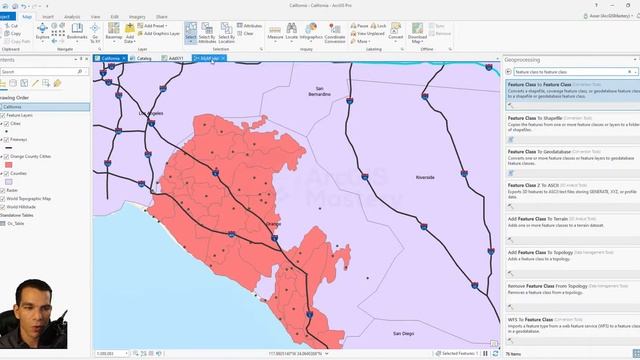Open the Add Preset dropdown

[152, 26]
